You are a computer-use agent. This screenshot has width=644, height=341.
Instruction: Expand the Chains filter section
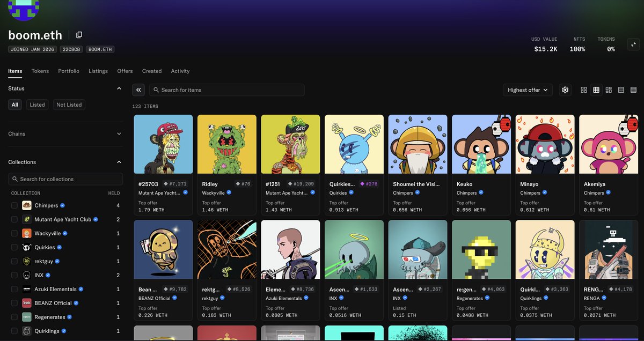(x=119, y=134)
